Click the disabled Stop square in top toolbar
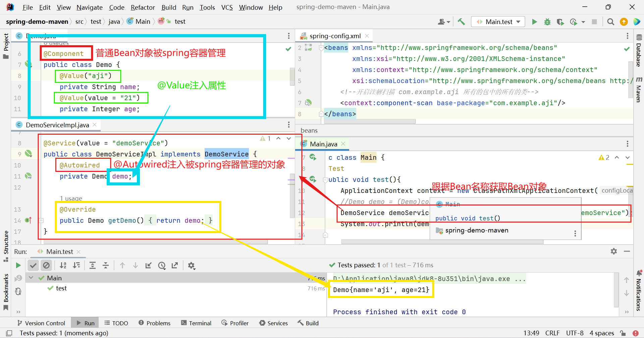This screenshot has height=338, width=644. coord(594,22)
